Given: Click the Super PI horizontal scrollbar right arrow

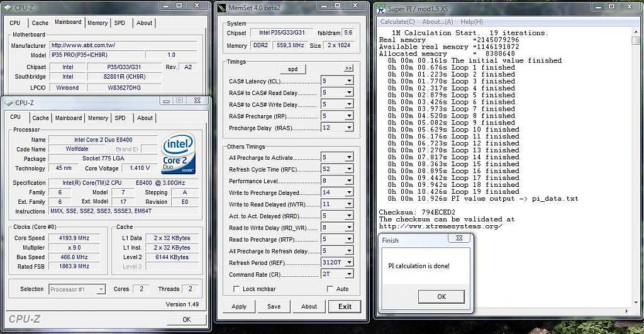Looking at the screenshot, I should click(x=627, y=311).
